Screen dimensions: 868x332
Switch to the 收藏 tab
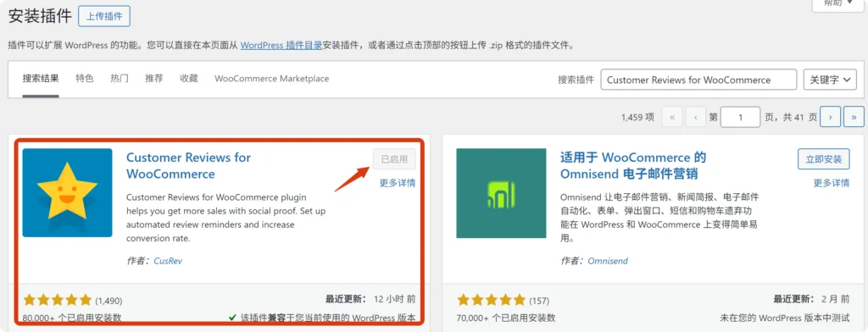[189, 79]
